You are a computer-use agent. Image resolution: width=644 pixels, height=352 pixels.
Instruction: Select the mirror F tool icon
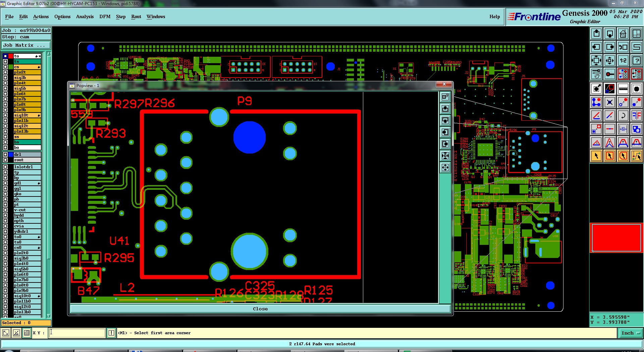637,116
